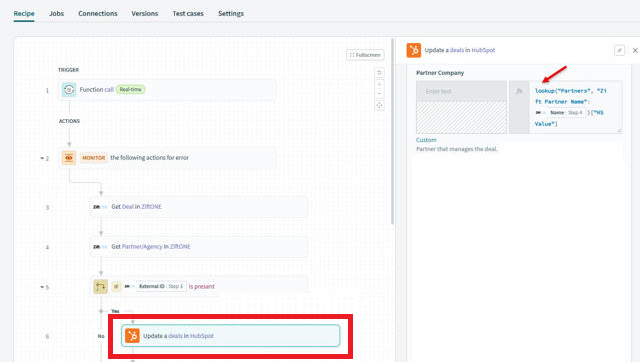The height and width of the screenshot is (362, 640).
Task: Collapse the step 5 IF condition block
Action: [42, 287]
